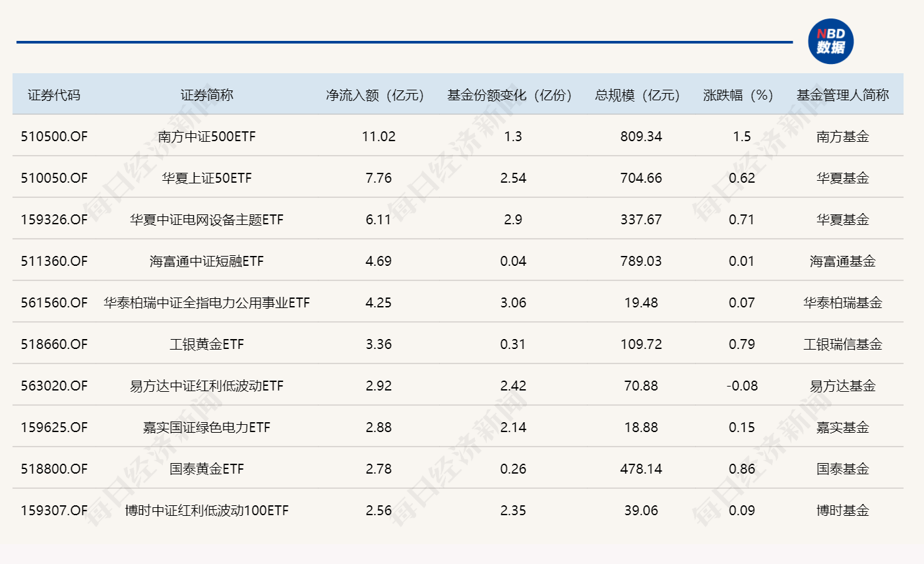This screenshot has height=564, width=924.
Task: Open the 南方中证500ETF entry
Action: point(206,137)
